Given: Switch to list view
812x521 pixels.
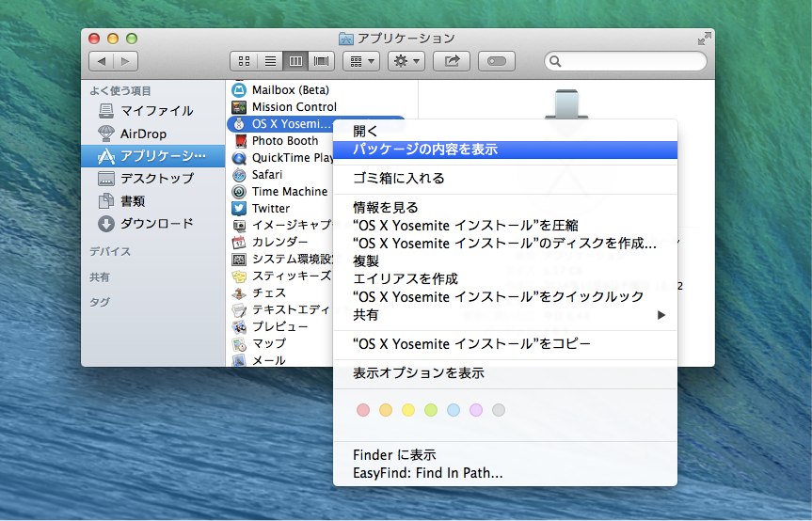Looking at the screenshot, I should (270, 61).
